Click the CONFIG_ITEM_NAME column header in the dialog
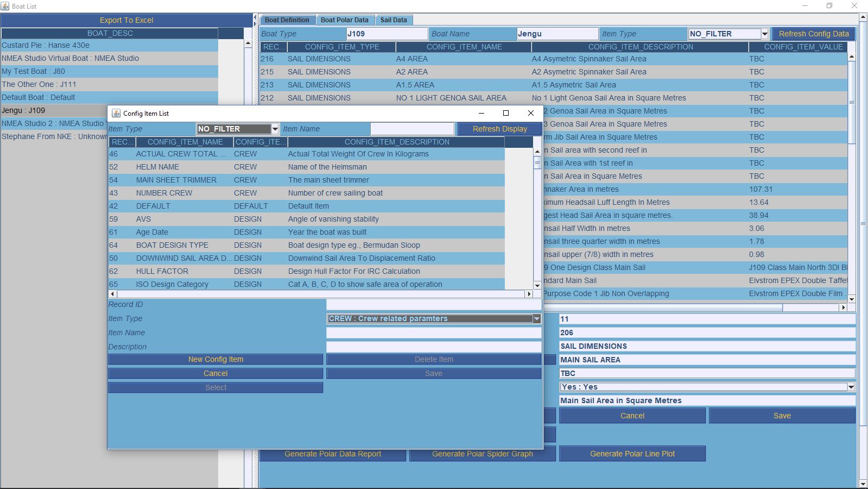Viewport: 868px width, 489px height. click(185, 142)
